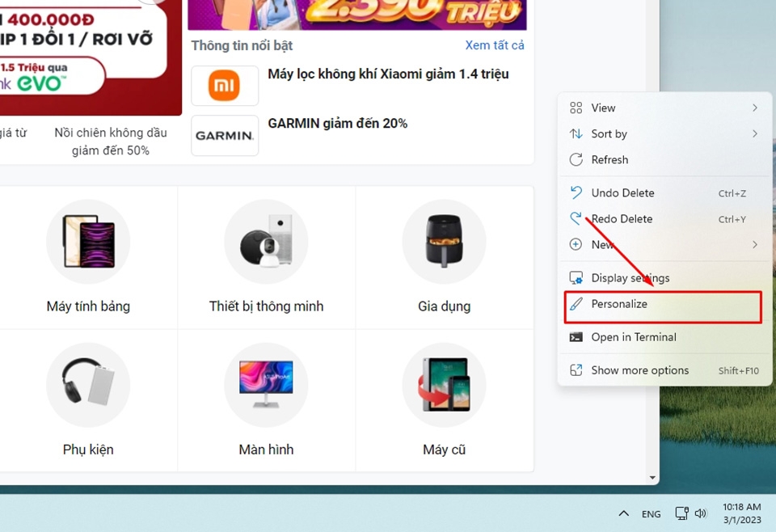Click the scrollbar down arrow of browser

click(x=652, y=478)
